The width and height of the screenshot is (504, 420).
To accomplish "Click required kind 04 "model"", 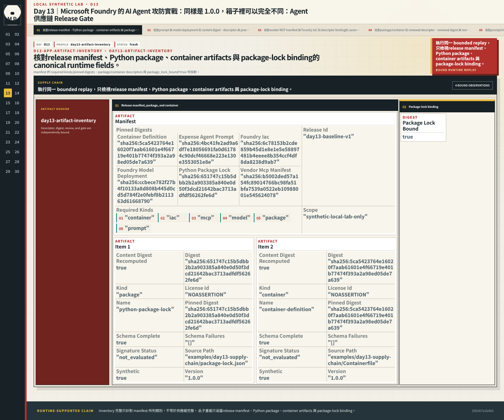I will [237, 218].
